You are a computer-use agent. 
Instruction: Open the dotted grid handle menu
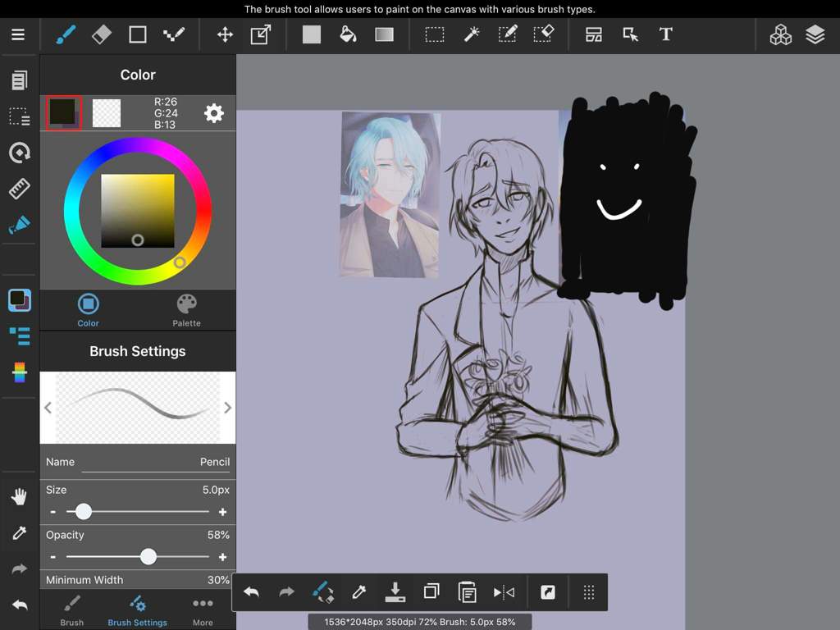(589, 592)
